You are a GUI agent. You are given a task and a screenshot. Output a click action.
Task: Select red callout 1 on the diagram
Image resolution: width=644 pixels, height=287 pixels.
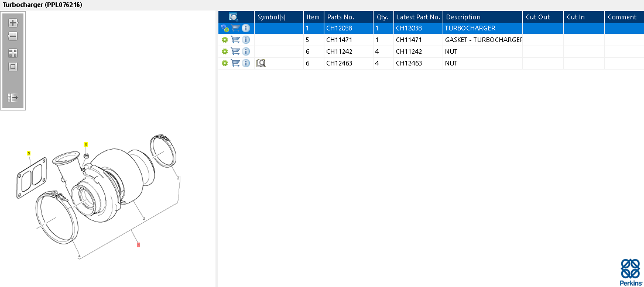pos(138,245)
